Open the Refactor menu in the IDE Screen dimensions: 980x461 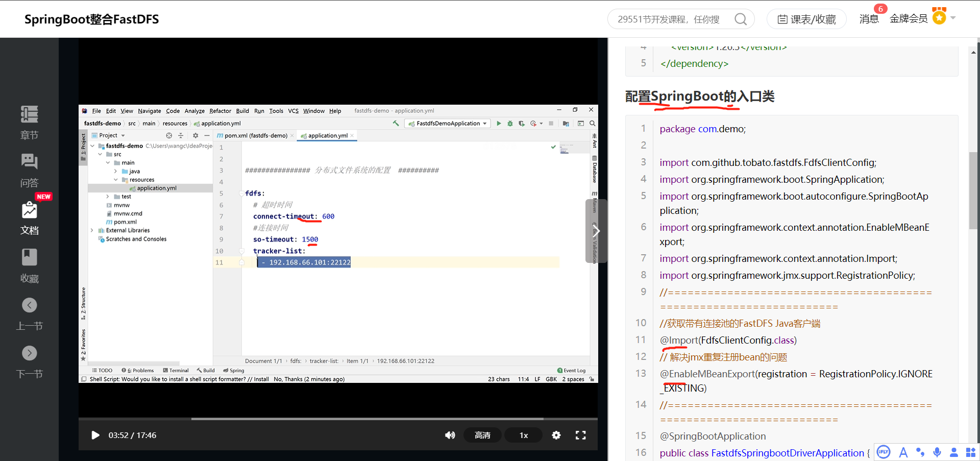(x=220, y=111)
